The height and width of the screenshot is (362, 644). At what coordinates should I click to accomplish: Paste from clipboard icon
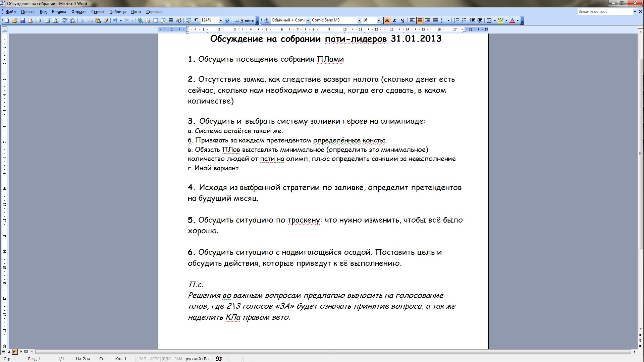pos(98,20)
